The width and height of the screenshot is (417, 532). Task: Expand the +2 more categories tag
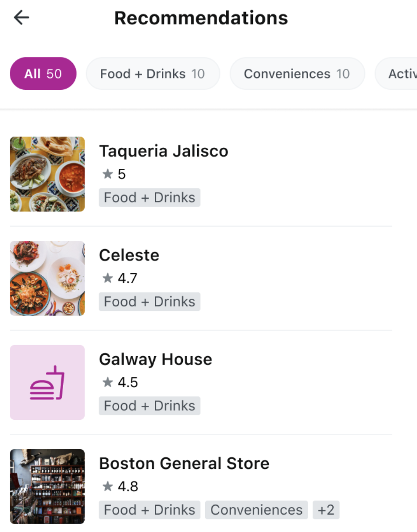pos(326,510)
